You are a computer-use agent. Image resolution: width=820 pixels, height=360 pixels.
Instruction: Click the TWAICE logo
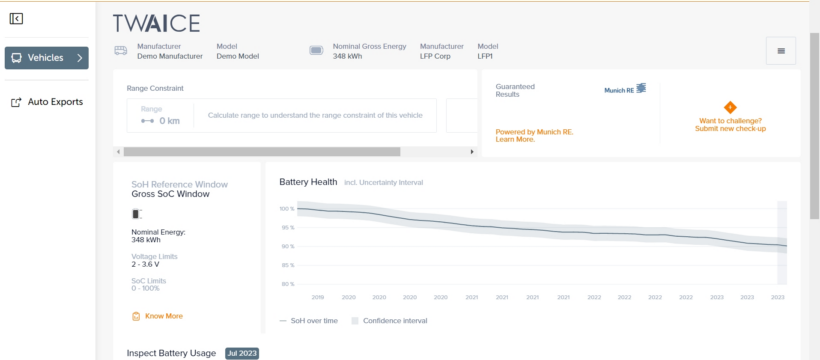click(x=156, y=24)
